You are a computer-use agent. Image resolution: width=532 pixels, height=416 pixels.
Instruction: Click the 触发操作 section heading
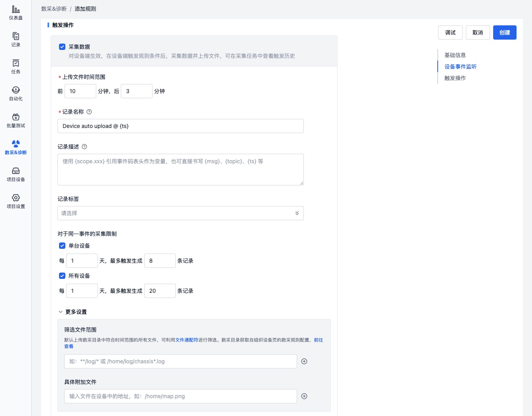tap(63, 25)
